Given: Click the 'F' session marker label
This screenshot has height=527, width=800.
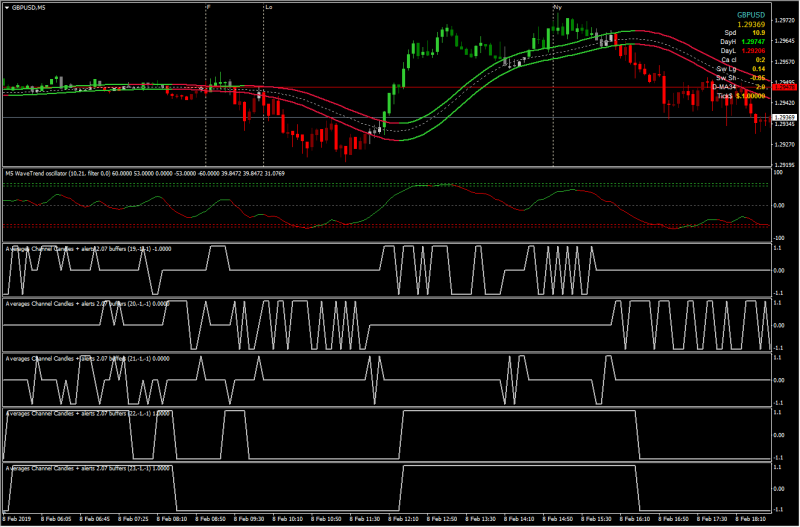Looking at the screenshot, I should tap(208, 7).
